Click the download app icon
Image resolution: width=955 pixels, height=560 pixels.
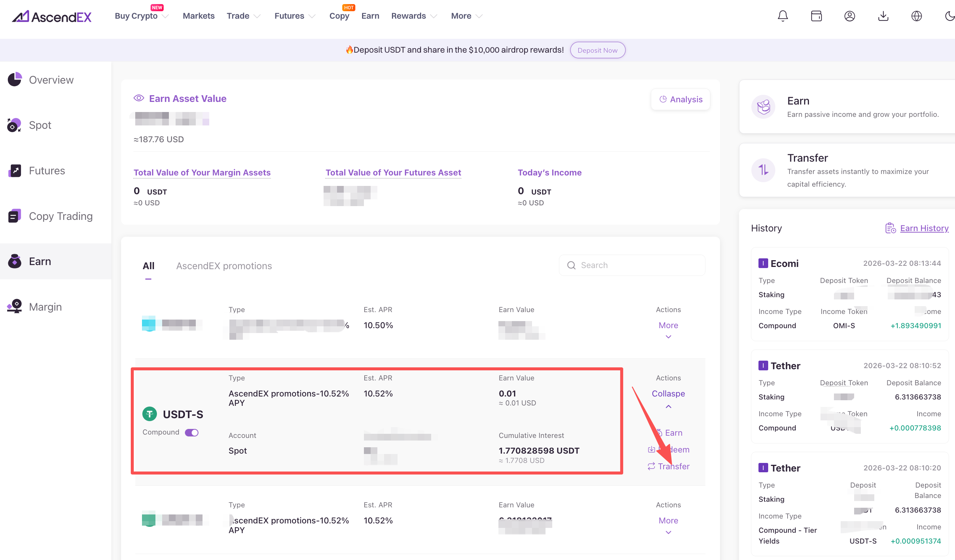click(883, 16)
